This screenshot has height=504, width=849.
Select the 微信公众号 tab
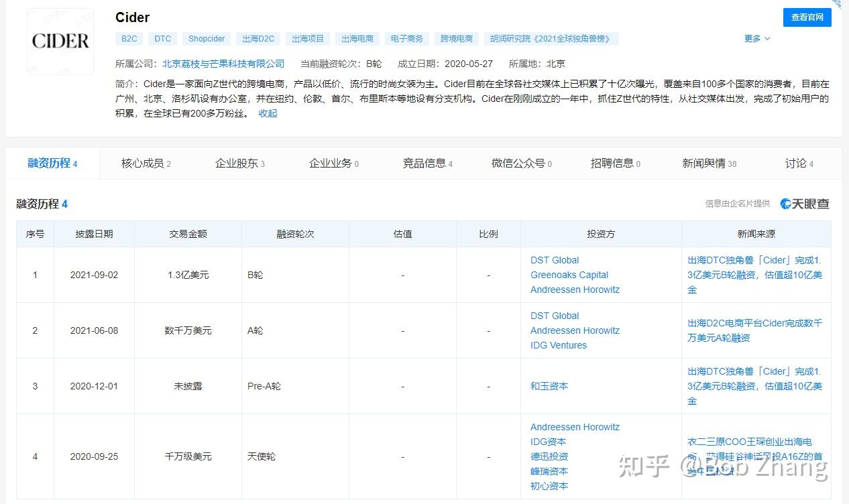click(x=522, y=163)
